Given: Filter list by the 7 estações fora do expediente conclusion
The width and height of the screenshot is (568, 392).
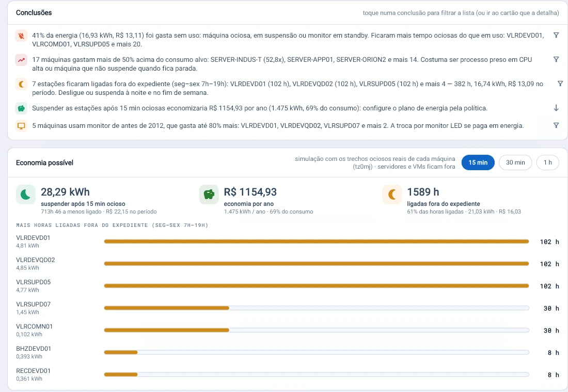Looking at the screenshot, I should pos(560,84).
